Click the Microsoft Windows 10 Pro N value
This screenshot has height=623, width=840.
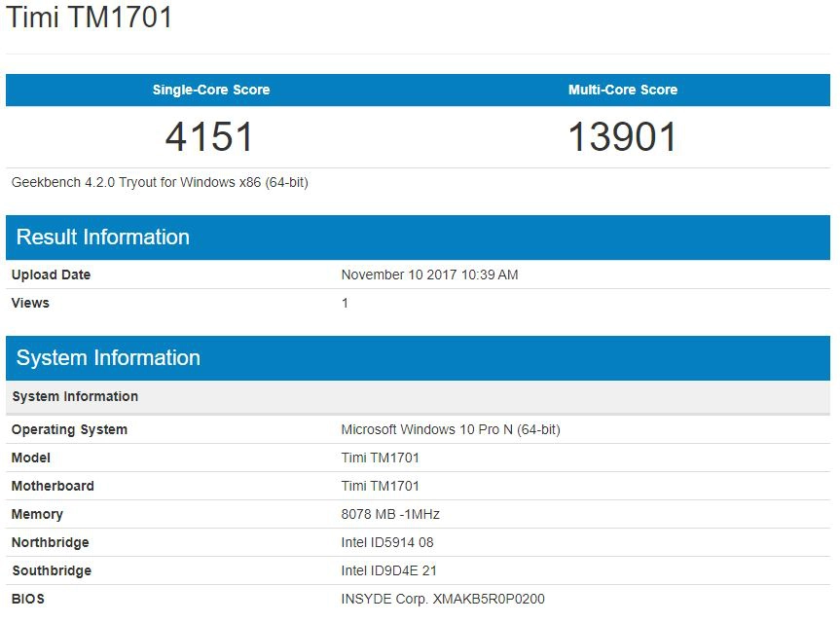click(450, 429)
